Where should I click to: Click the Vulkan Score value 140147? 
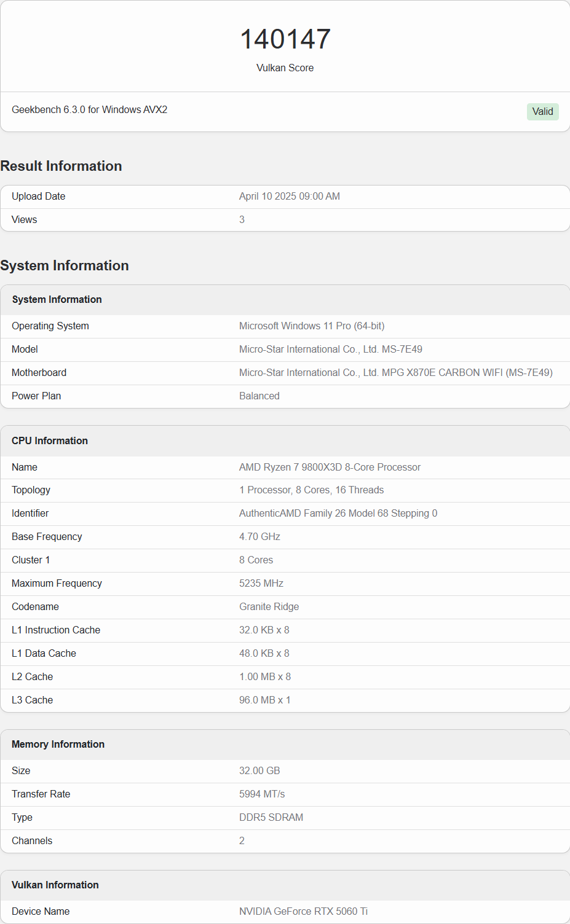tap(285, 39)
